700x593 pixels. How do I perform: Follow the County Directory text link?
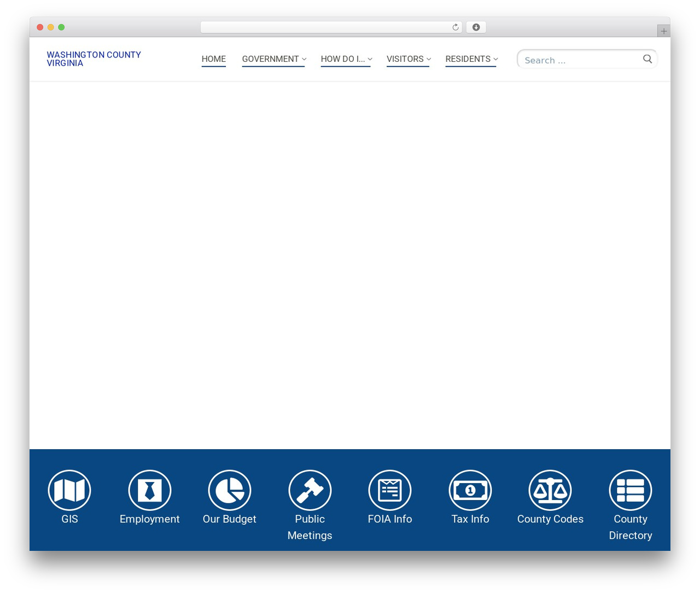pyautogui.click(x=631, y=527)
